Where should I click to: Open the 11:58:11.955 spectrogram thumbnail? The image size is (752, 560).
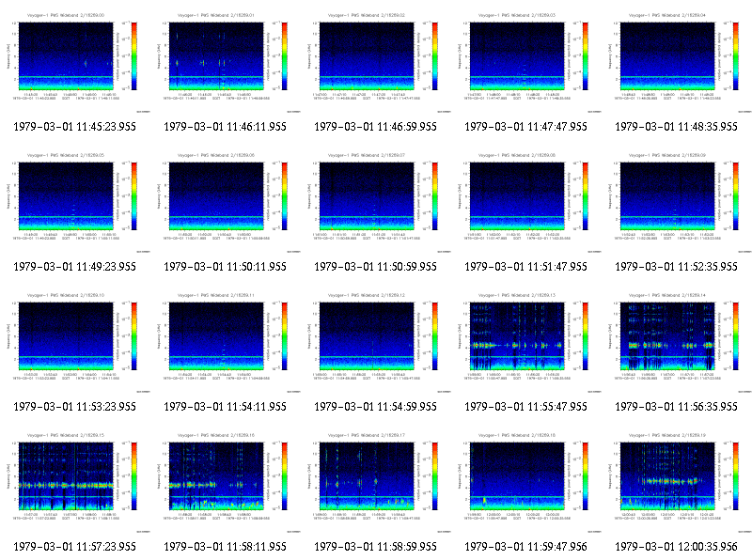click(226, 482)
